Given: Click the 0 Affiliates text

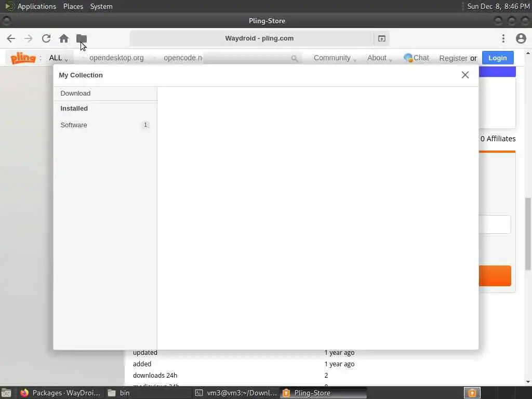Looking at the screenshot, I should click(498, 139).
